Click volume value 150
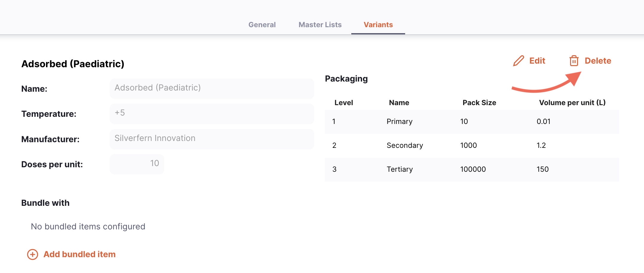Image resolution: width=644 pixels, height=273 pixels. tap(543, 169)
